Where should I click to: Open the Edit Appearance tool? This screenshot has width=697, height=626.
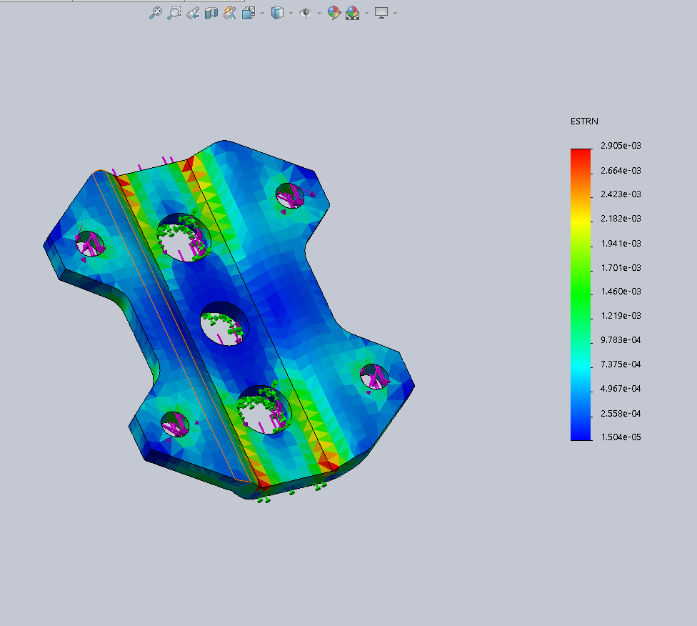(x=335, y=13)
